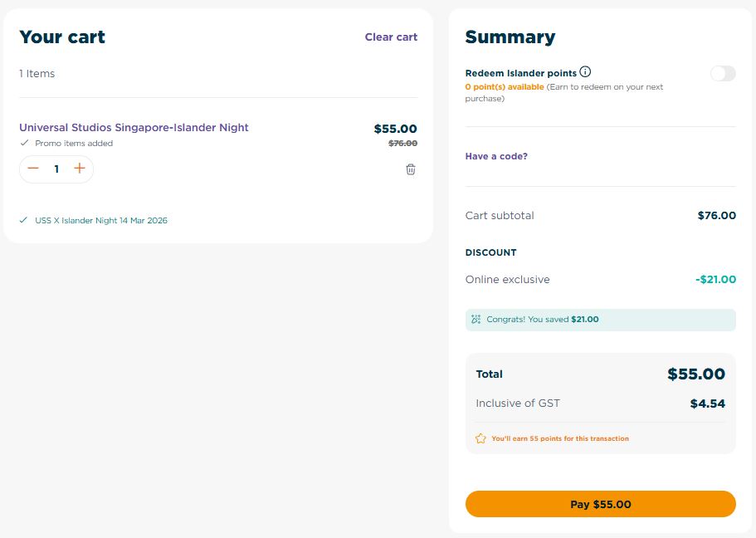756x538 pixels.
Task: Expand the Have a code? section
Action: pos(496,156)
